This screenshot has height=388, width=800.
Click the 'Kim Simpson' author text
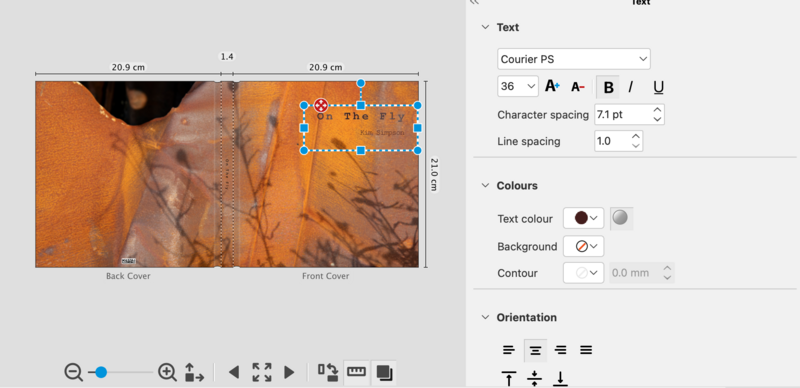tap(382, 133)
